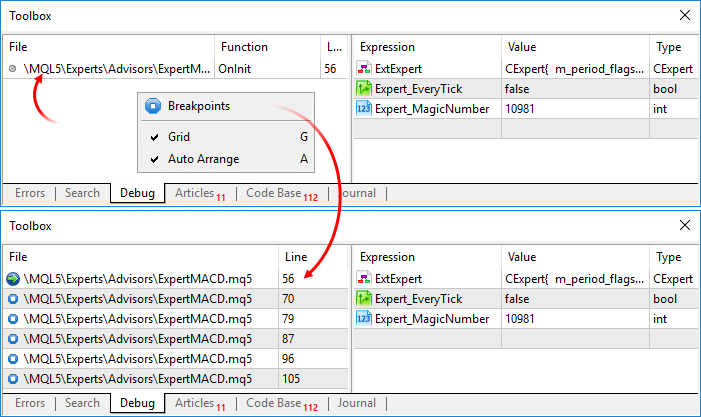Close the upper Toolbox panel
This screenshot has height=417, width=701.
[x=684, y=15]
